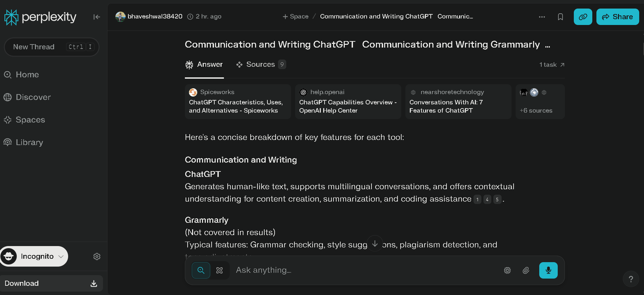Click citation number 4
This screenshot has width=644, height=295.
pos(487,200)
